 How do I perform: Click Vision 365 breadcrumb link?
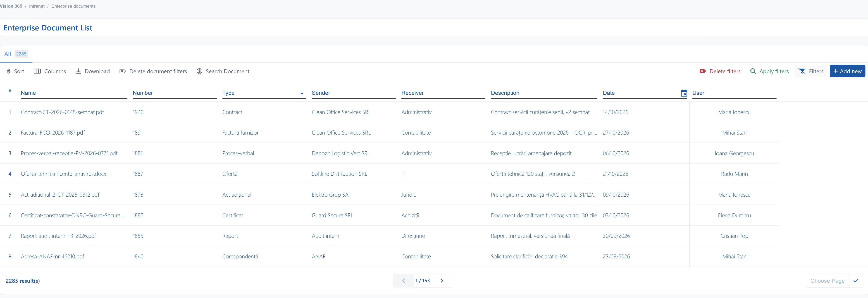(x=11, y=6)
